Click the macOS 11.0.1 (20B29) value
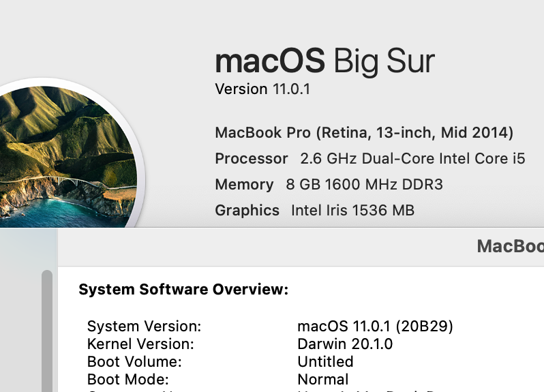The image size is (544, 392). click(376, 327)
